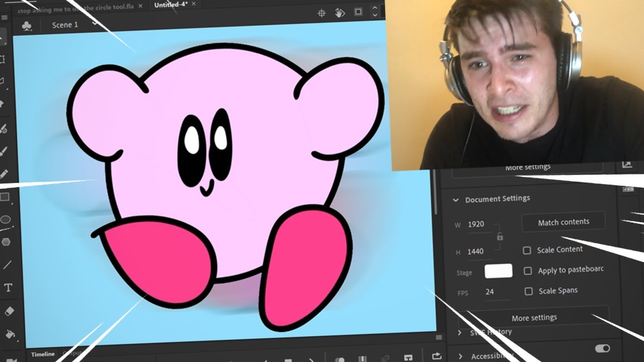
Task: Select the Text tool
Action: (x=8, y=288)
